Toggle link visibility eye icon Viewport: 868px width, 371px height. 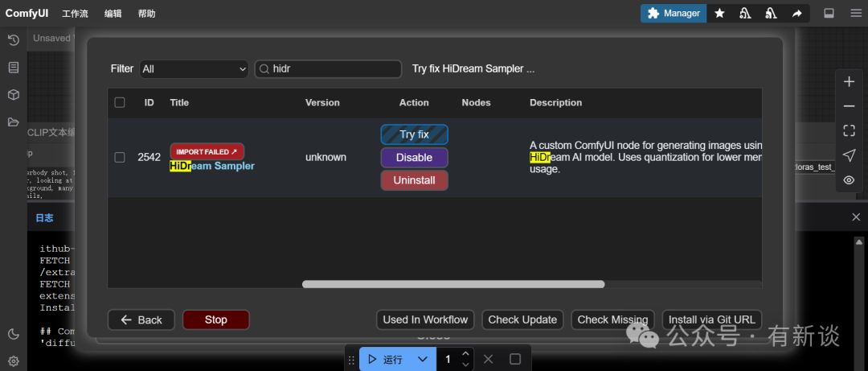click(x=849, y=180)
